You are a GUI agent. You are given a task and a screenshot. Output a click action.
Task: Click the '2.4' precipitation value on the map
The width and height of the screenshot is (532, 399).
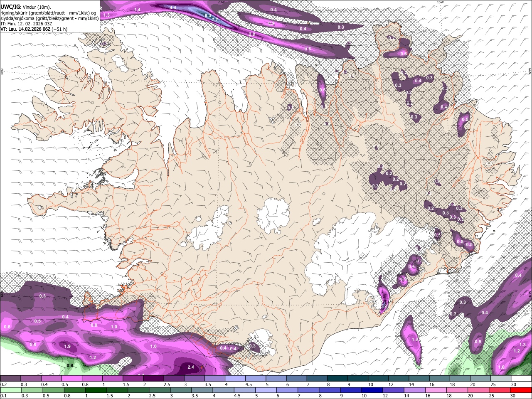[x=191, y=367]
